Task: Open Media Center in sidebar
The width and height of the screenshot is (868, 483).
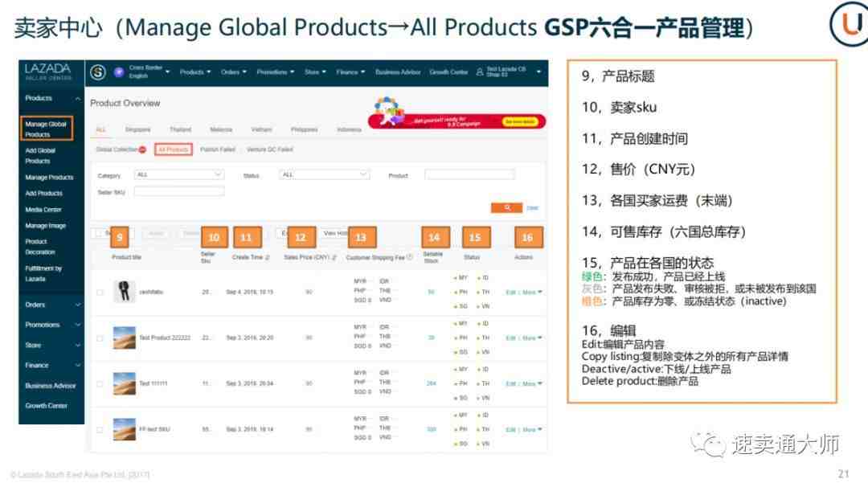Action: coord(43,210)
